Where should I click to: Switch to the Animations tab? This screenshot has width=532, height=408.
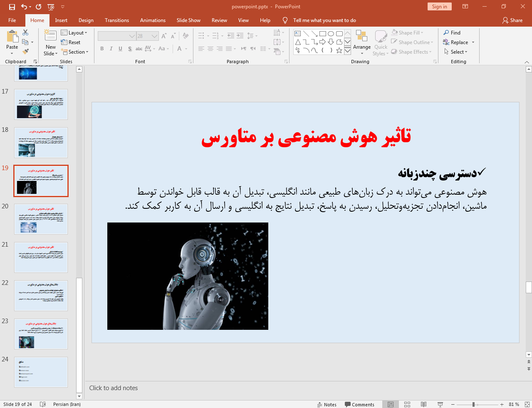coord(153,20)
